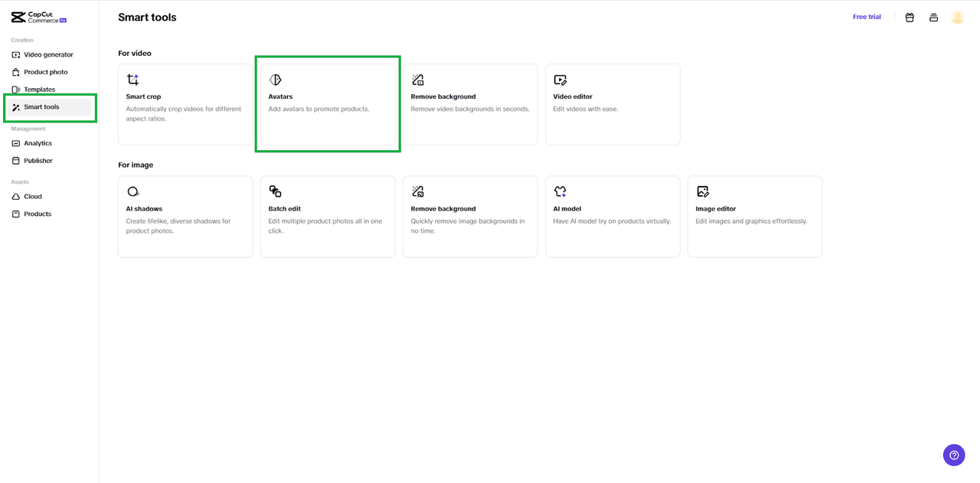Click the AI shadows icon
The width and height of the screenshot is (980, 483).
(133, 191)
